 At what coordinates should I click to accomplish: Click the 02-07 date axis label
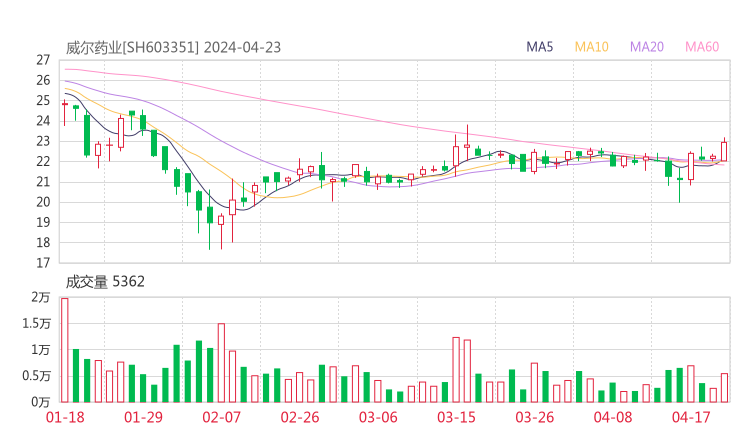[221, 417]
